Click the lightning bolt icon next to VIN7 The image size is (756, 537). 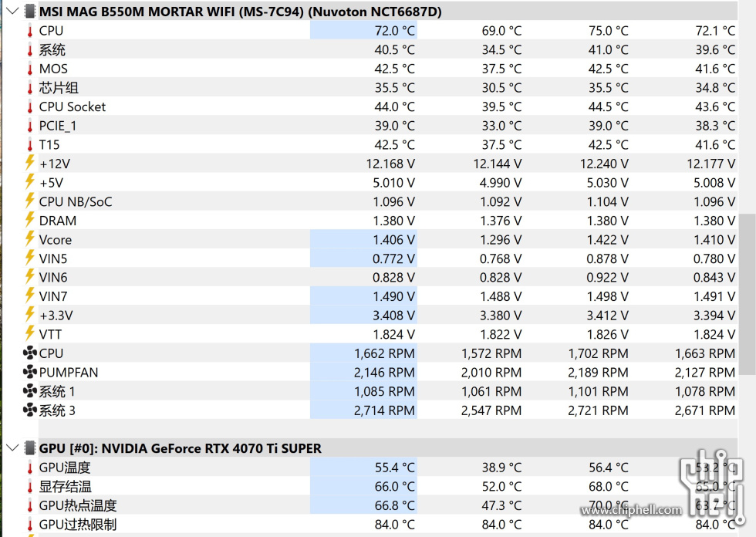pyautogui.click(x=30, y=296)
